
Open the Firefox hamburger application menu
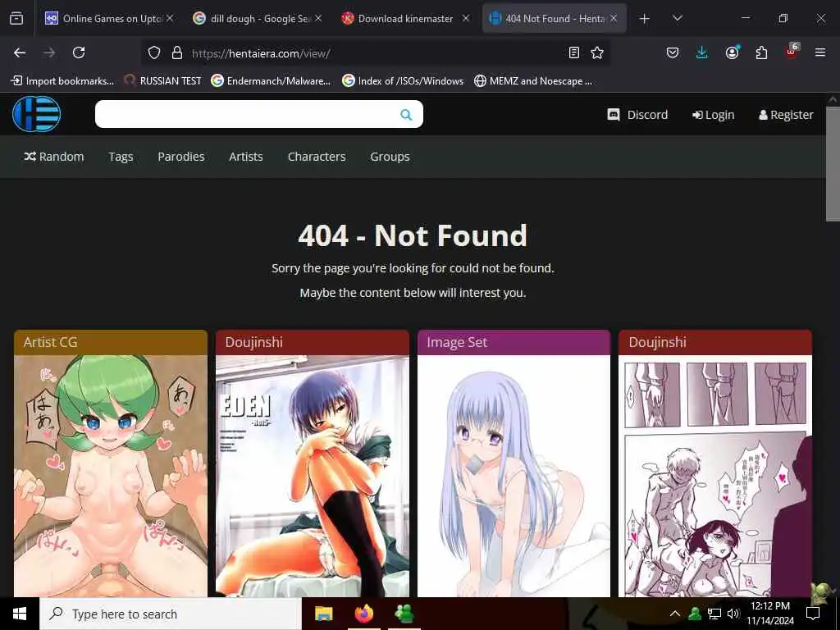820,52
